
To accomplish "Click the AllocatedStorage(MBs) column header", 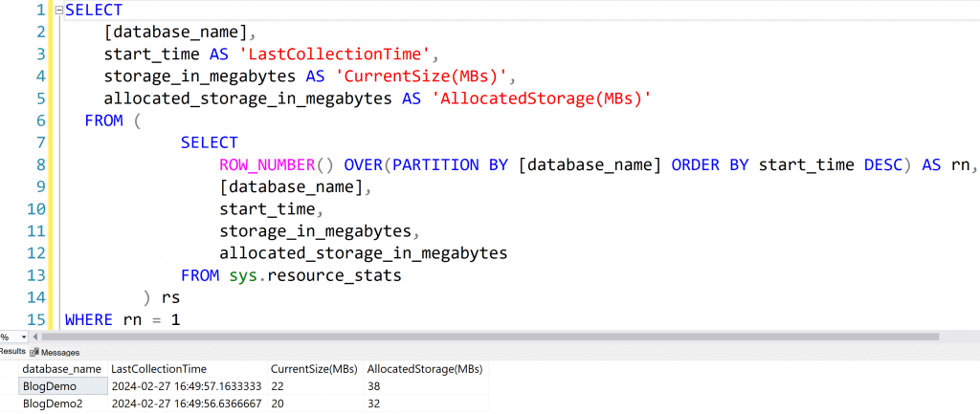I will click(x=425, y=369).
